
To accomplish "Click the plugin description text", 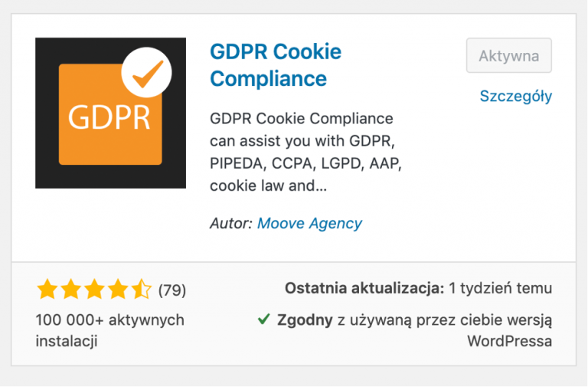I will tap(305, 152).
